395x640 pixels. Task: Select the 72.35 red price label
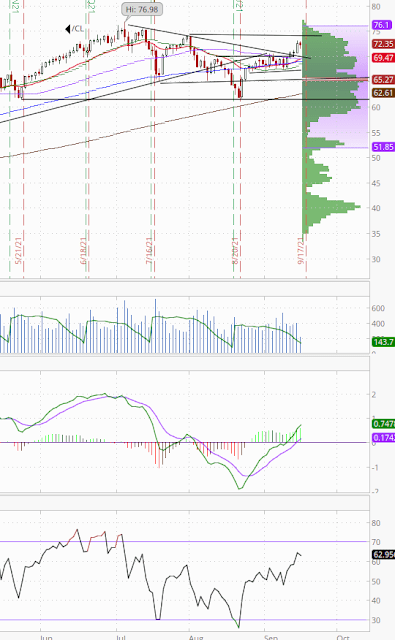pos(383,44)
